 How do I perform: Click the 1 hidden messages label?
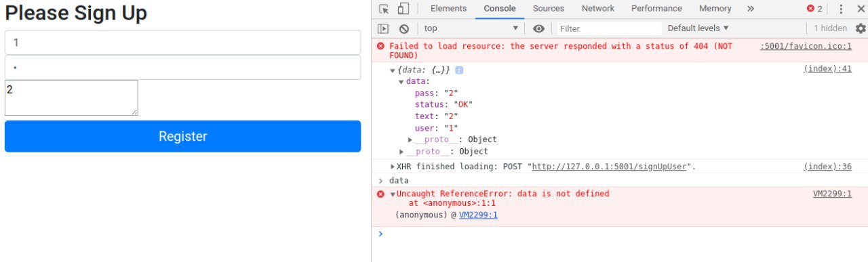coord(830,28)
